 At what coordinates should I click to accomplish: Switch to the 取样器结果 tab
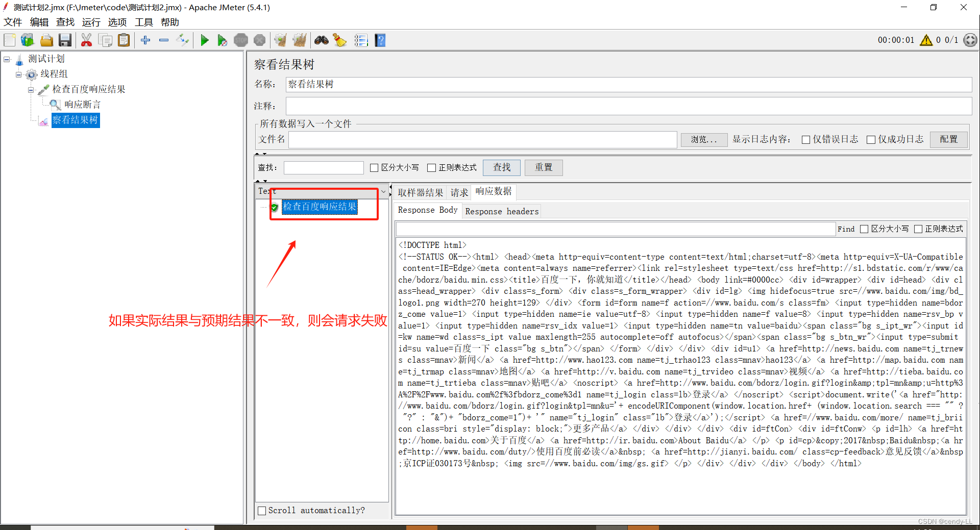(421, 192)
